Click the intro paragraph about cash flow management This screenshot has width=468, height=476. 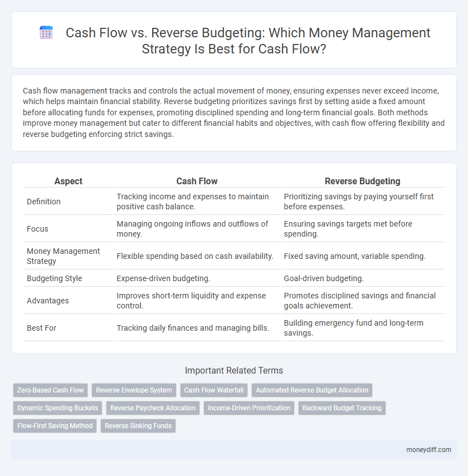233,112
